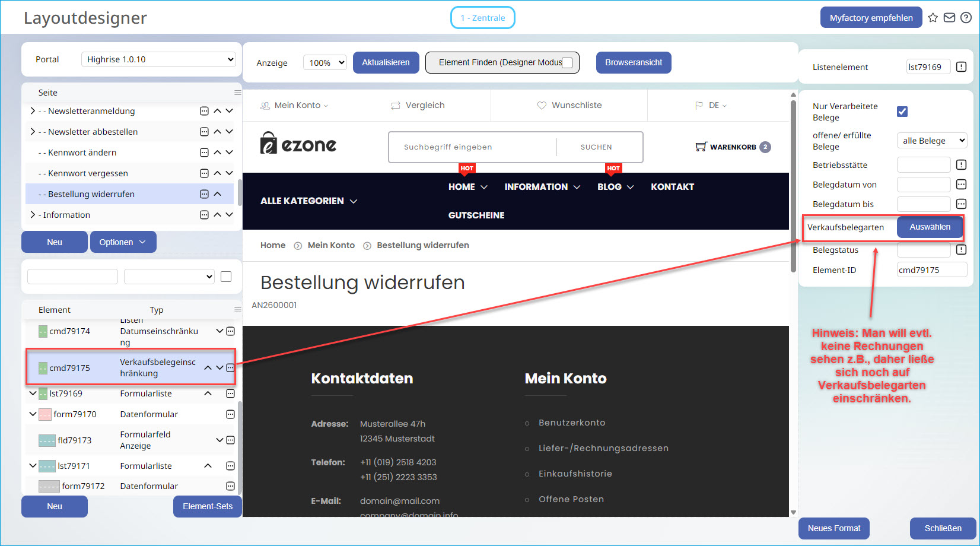Move cmd79174 element down
The image size is (980, 546).
(219, 331)
